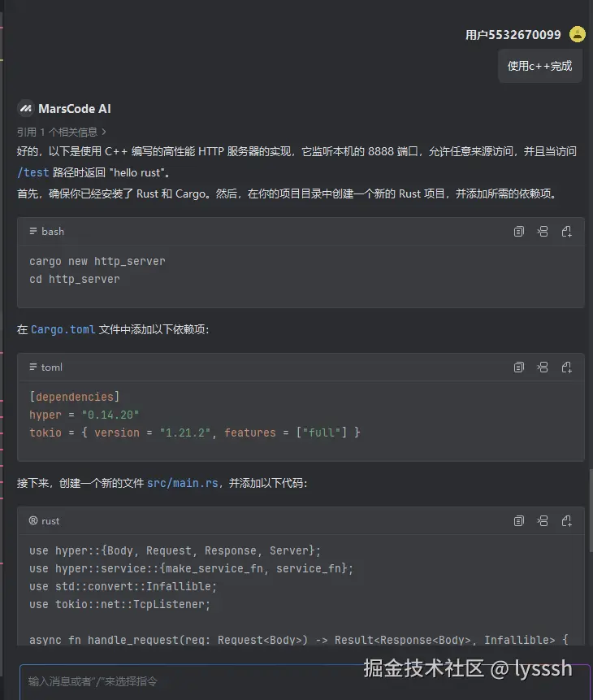Copy the toml dependencies code
Image resolution: width=593 pixels, height=700 pixels.
tap(519, 367)
